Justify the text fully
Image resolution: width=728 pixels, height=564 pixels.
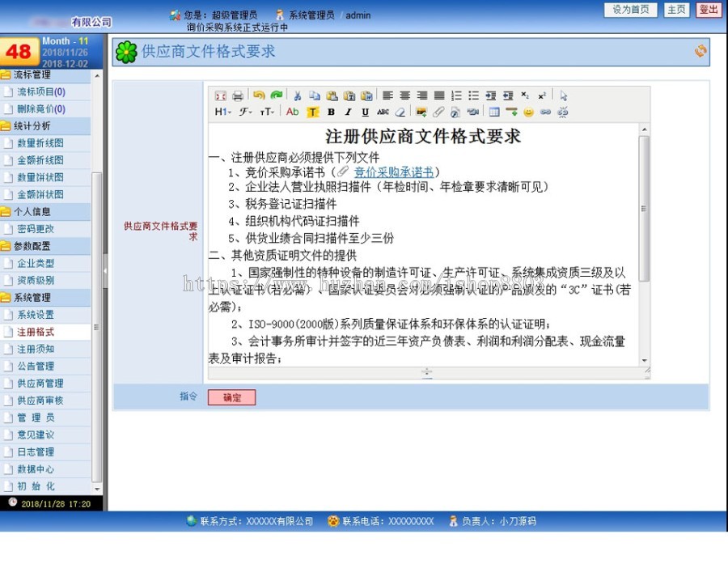click(439, 95)
